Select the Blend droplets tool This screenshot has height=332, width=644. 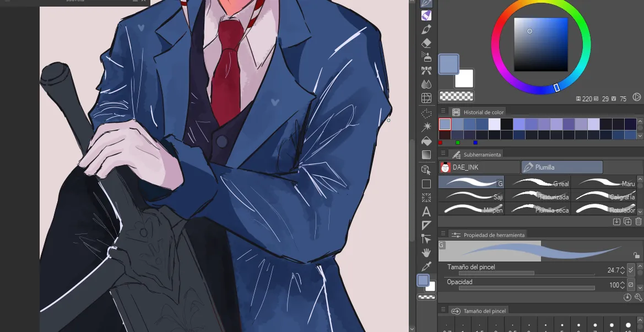click(x=426, y=84)
